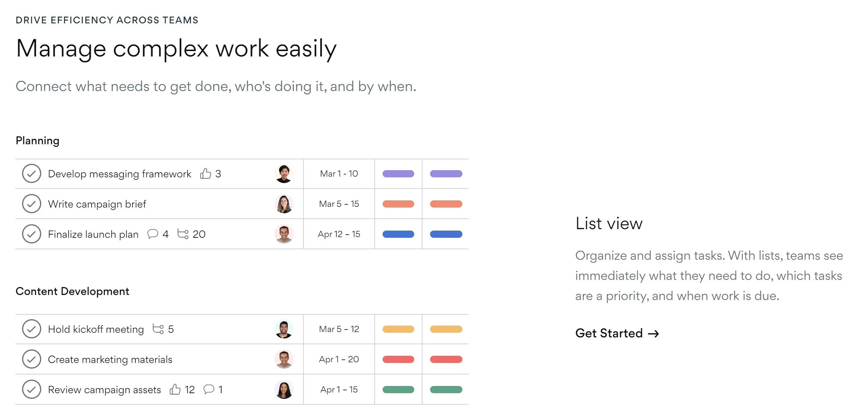Mark Hold kickoff meeting as incomplete
Viewport: 868px width, 418px height.
coord(32,329)
